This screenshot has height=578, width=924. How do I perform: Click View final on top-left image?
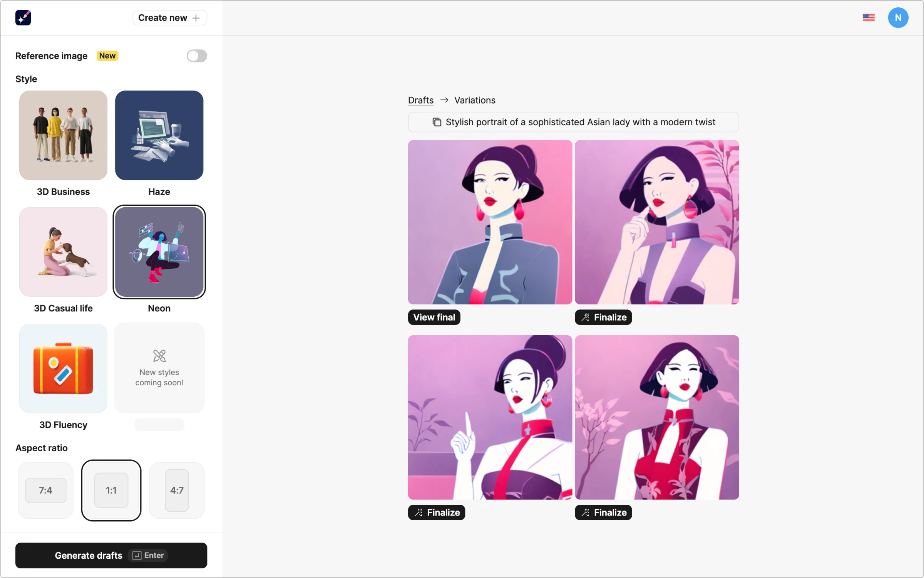(x=434, y=316)
